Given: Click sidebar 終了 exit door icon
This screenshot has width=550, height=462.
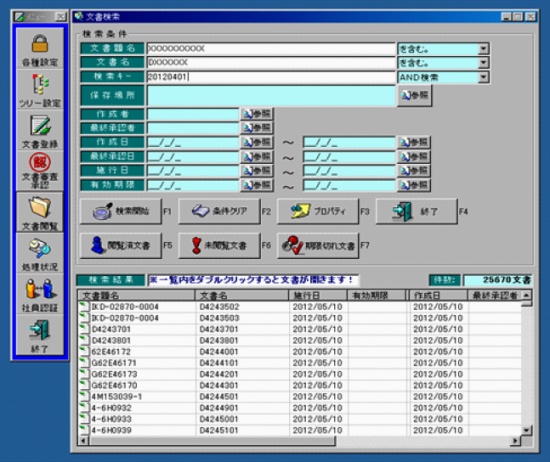Looking at the screenshot, I should 40,335.
